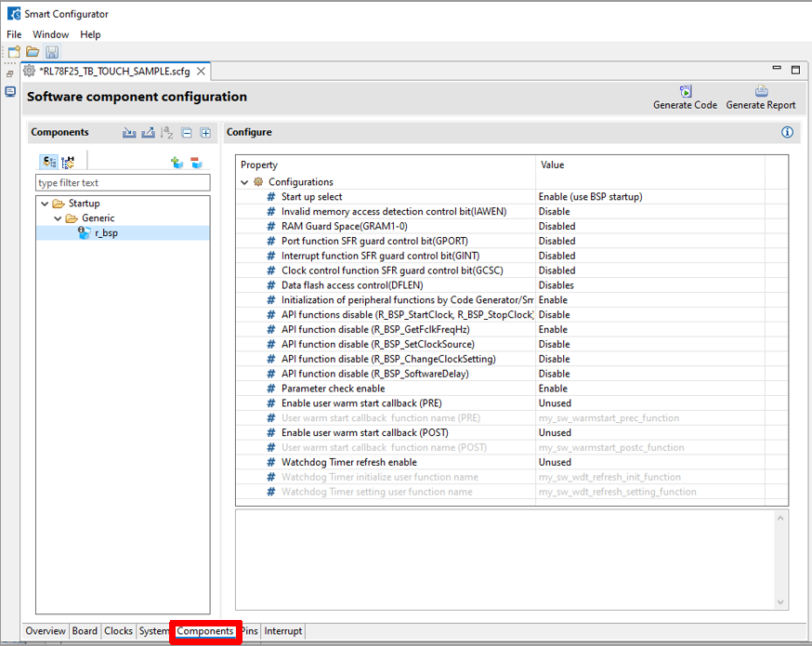The height and width of the screenshot is (646, 812).
Task: Click the Generate Code button
Action: (685, 98)
